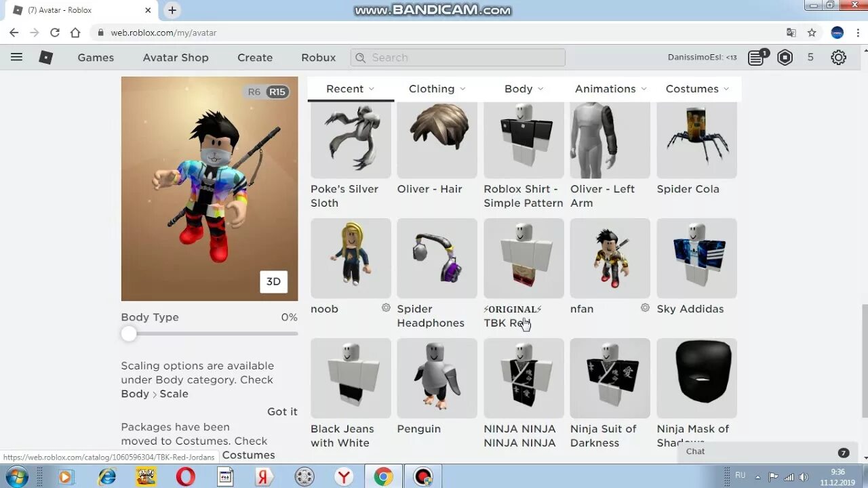Go back with browser back arrow
868x488 pixels.
click(x=14, y=33)
